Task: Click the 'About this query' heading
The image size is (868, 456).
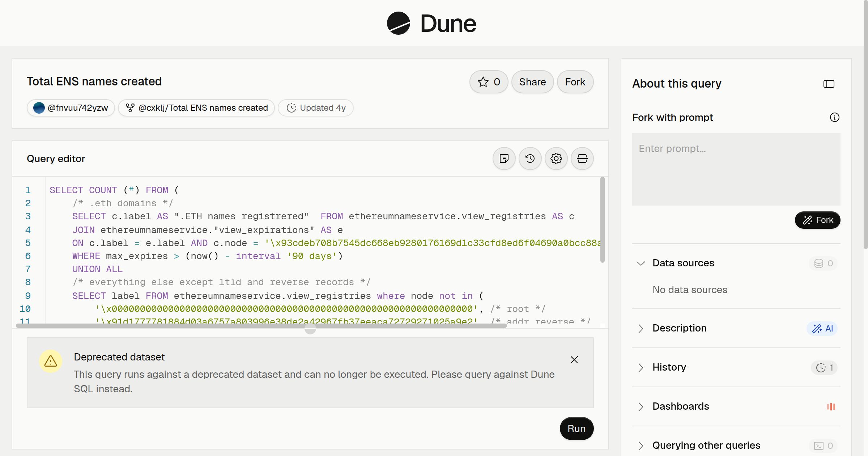Action: (x=677, y=84)
